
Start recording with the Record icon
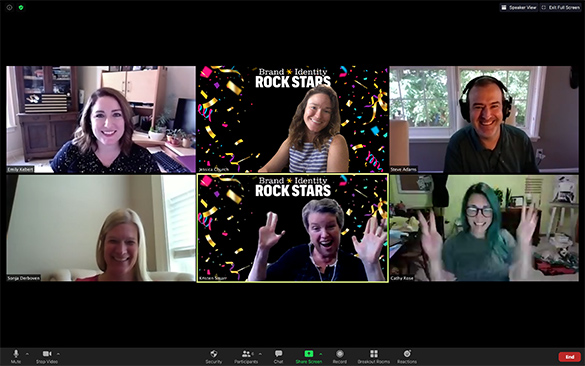tap(340, 356)
